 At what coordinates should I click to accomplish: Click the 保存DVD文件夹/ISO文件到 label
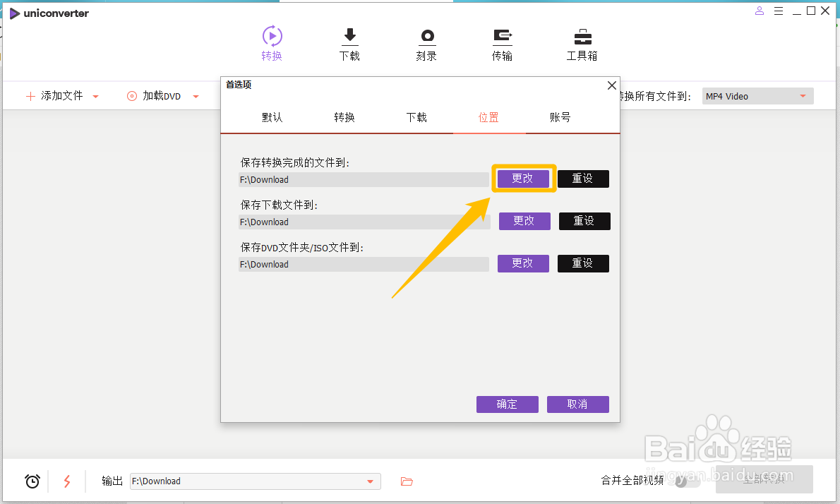coord(302,248)
